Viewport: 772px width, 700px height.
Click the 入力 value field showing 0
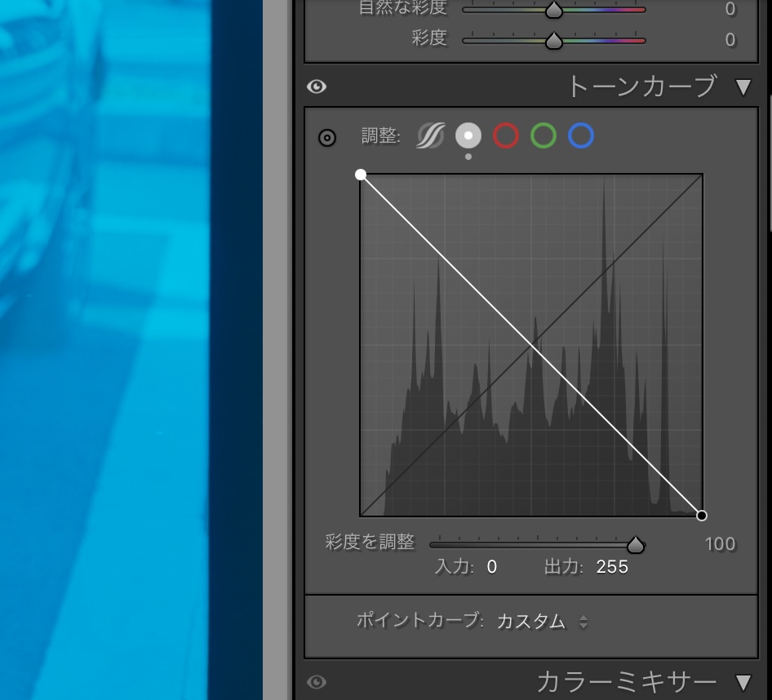click(x=491, y=567)
